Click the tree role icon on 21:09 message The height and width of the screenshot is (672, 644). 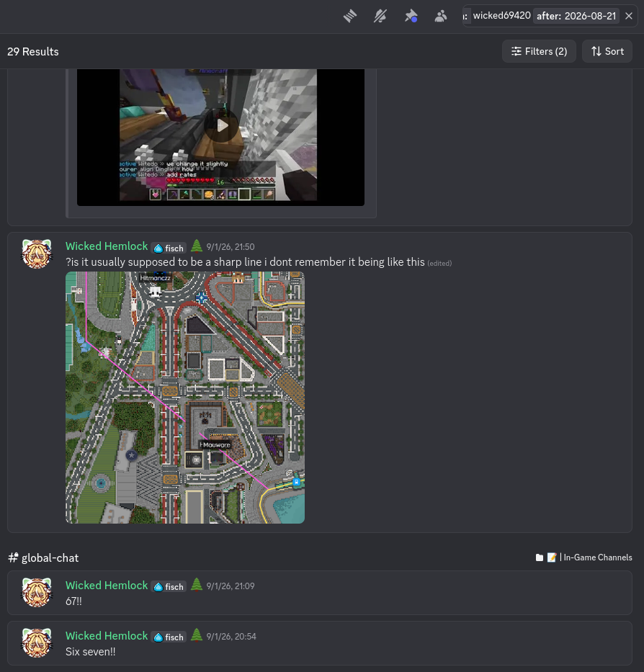click(197, 585)
